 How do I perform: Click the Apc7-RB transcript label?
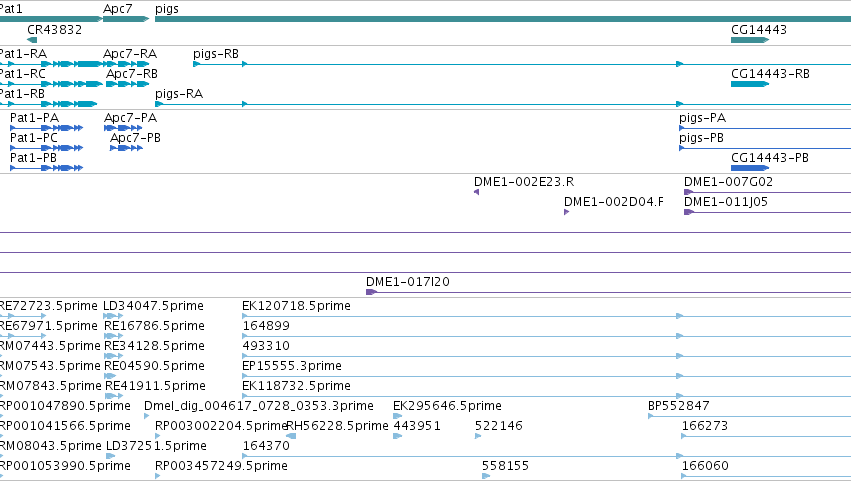[x=132, y=74]
